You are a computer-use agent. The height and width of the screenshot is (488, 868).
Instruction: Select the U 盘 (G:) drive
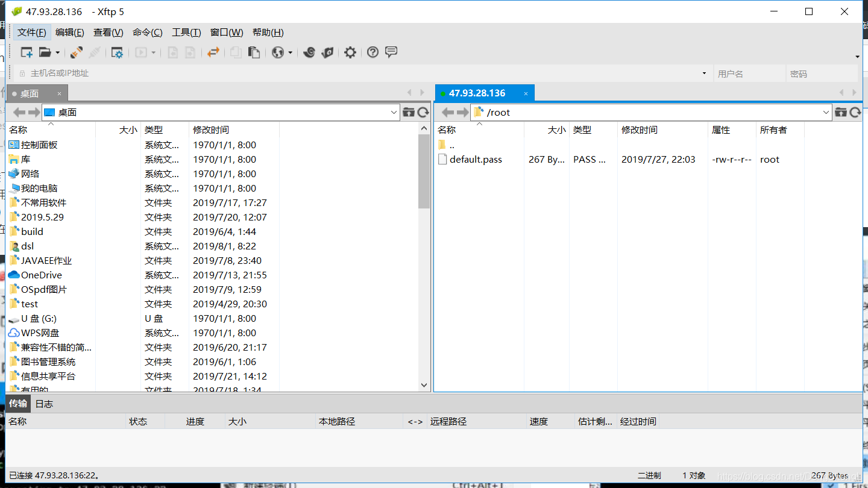click(x=39, y=319)
